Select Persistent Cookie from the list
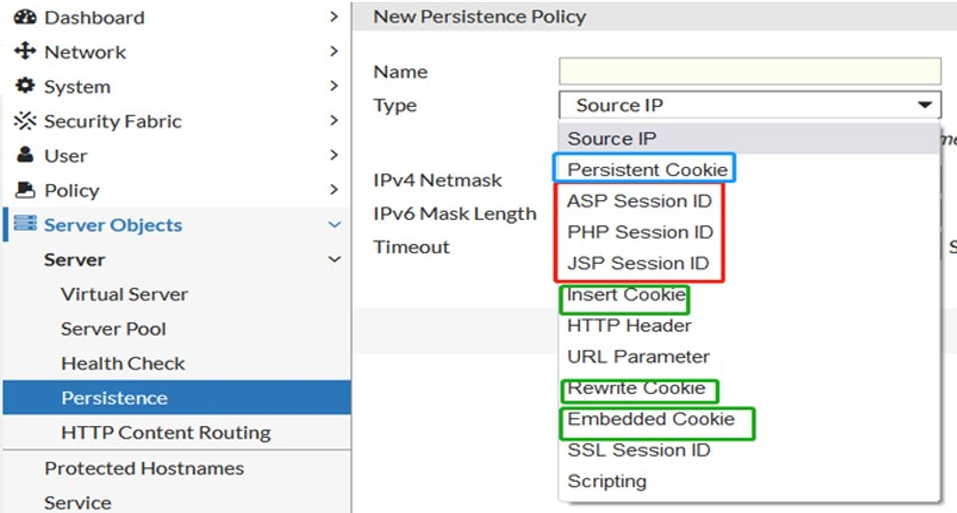Image resolution: width=957 pixels, height=513 pixels. click(647, 169)
